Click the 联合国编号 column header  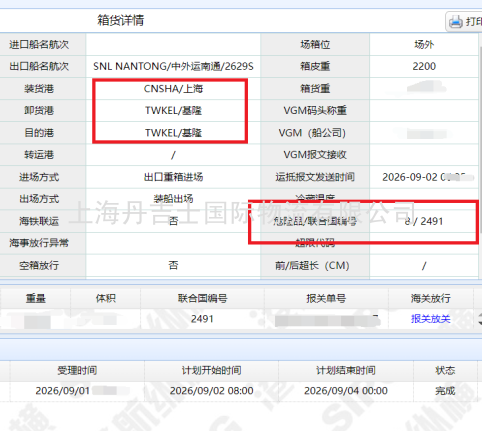202,298
